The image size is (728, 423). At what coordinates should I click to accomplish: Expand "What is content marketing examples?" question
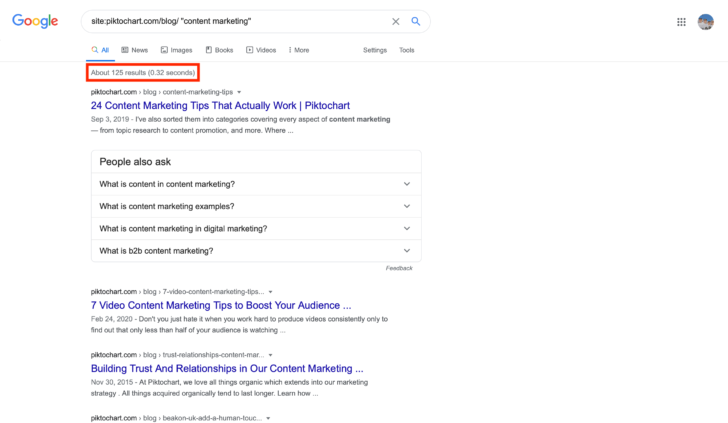pyautogui.click(x=256, y=206)
